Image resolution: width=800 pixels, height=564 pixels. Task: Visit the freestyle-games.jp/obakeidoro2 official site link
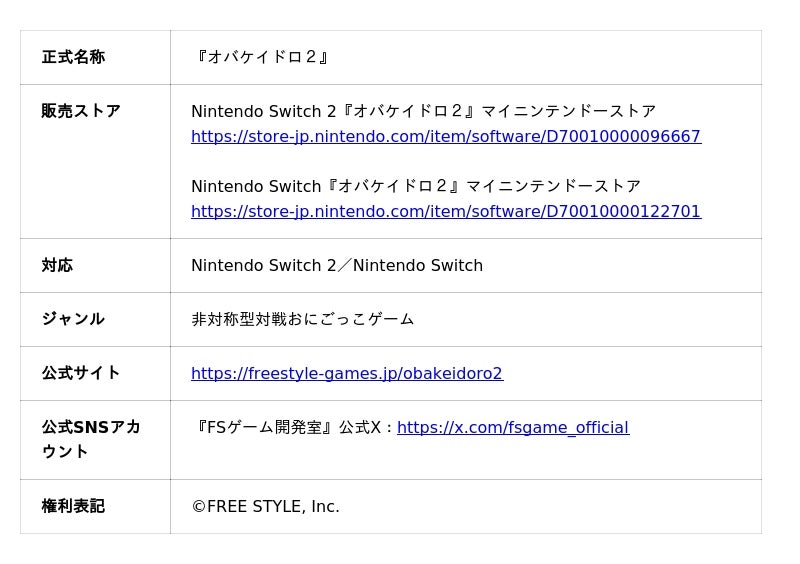347,373
